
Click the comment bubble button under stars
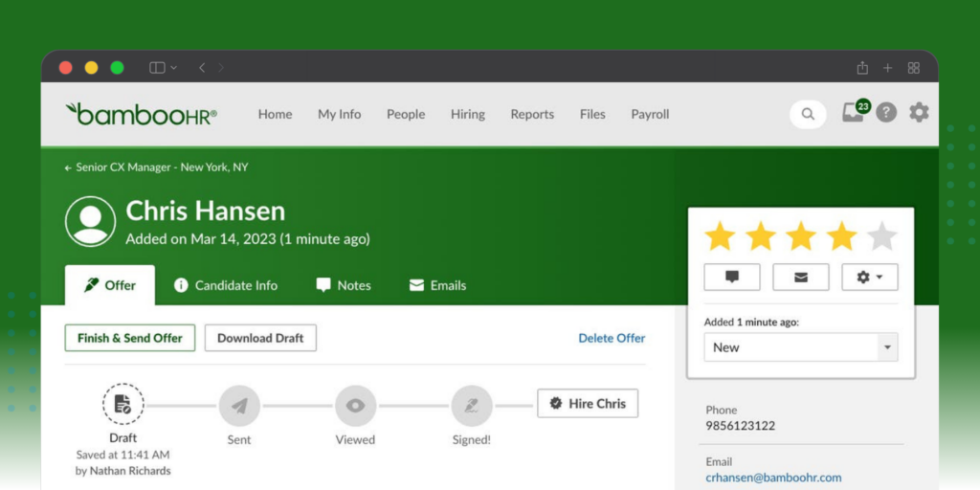click(732, 277)
